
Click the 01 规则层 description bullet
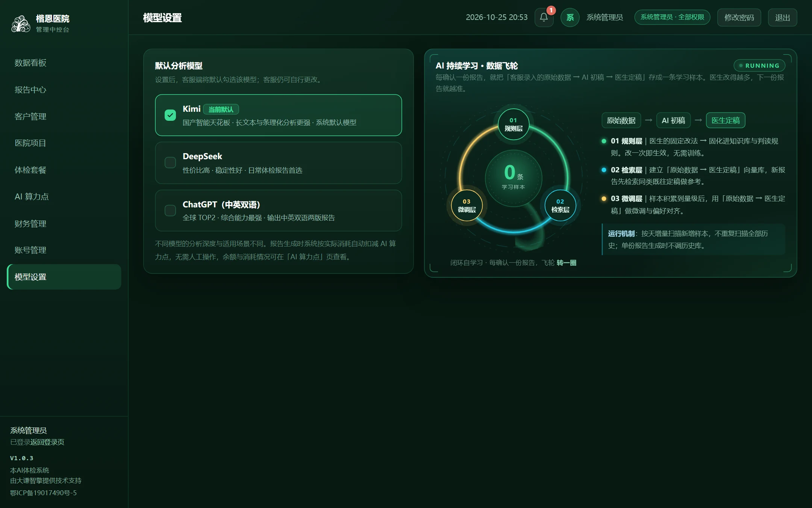pyautogui.click(x=694, y=147)
